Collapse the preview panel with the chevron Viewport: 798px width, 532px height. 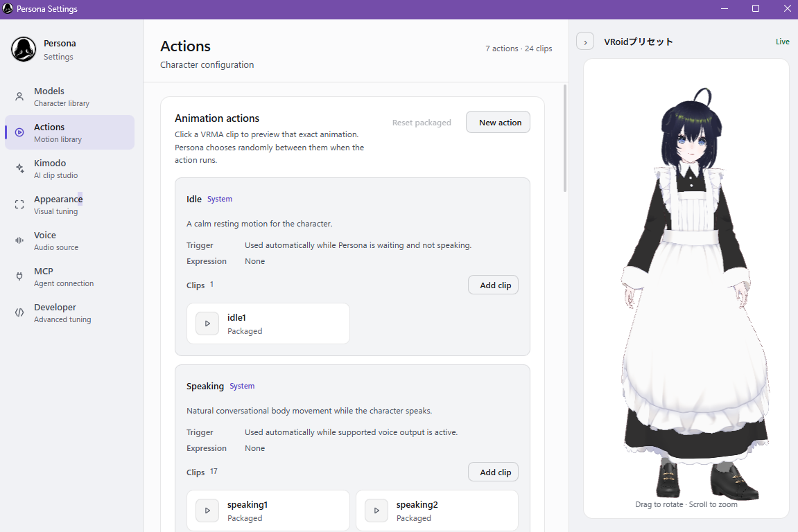tap(585, 42)
